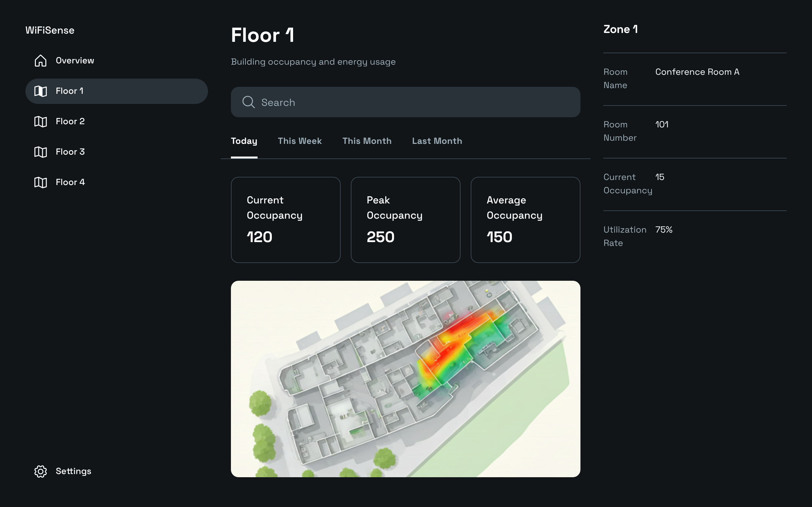
Task: Go to Floor 2 in sidebar
Action: (70, 121)
